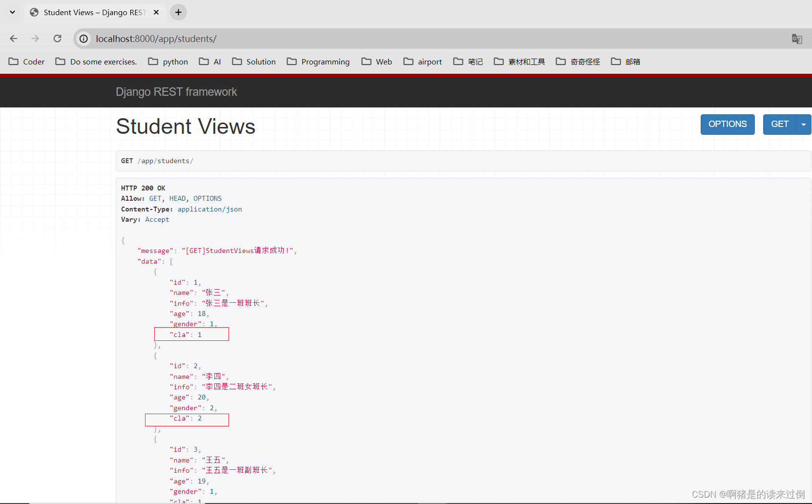Click the Content-Type value application/json
The image size is (812, 504).
pyautogui.click(x=209, y=209)
